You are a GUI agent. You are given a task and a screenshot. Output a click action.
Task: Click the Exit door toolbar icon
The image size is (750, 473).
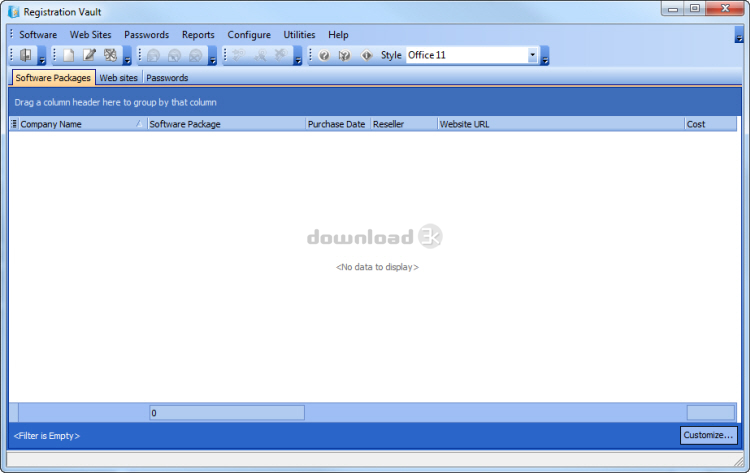click(x=26, y=55)
